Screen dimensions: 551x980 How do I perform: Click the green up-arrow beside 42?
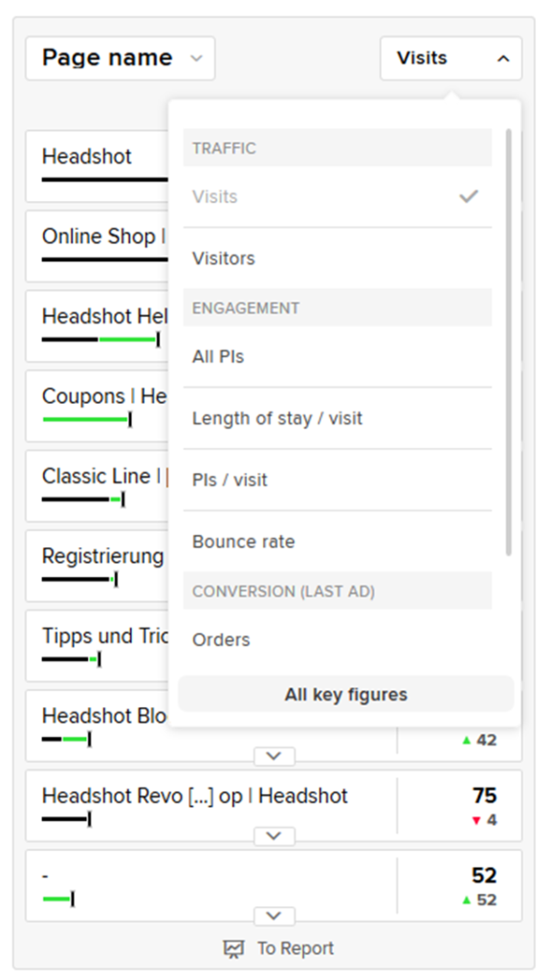(466, 740)
